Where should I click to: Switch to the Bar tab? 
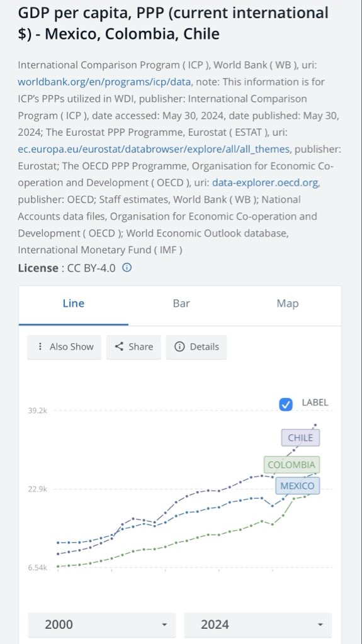point(181,304)
